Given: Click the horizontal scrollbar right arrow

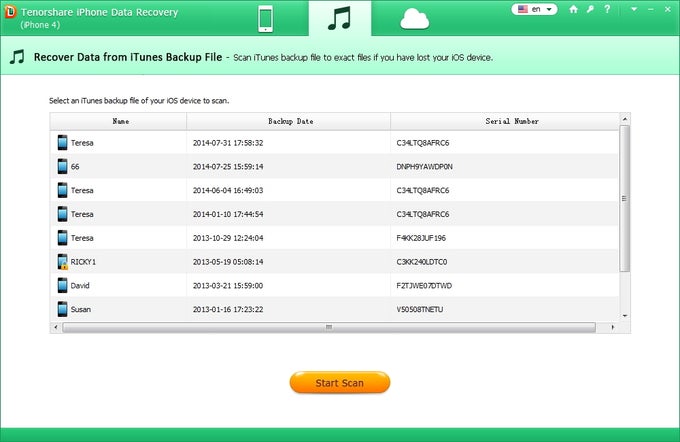Looking at the screenshot, I should [x=612, y=327].
